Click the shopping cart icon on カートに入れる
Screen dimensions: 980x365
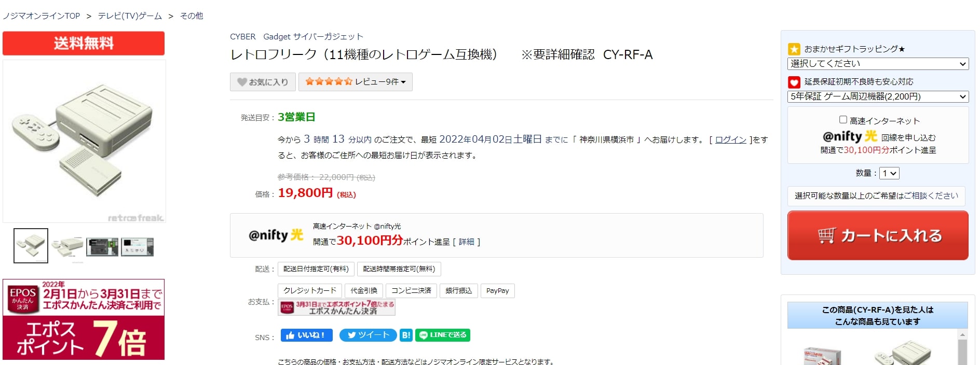(x=827, y=235)
